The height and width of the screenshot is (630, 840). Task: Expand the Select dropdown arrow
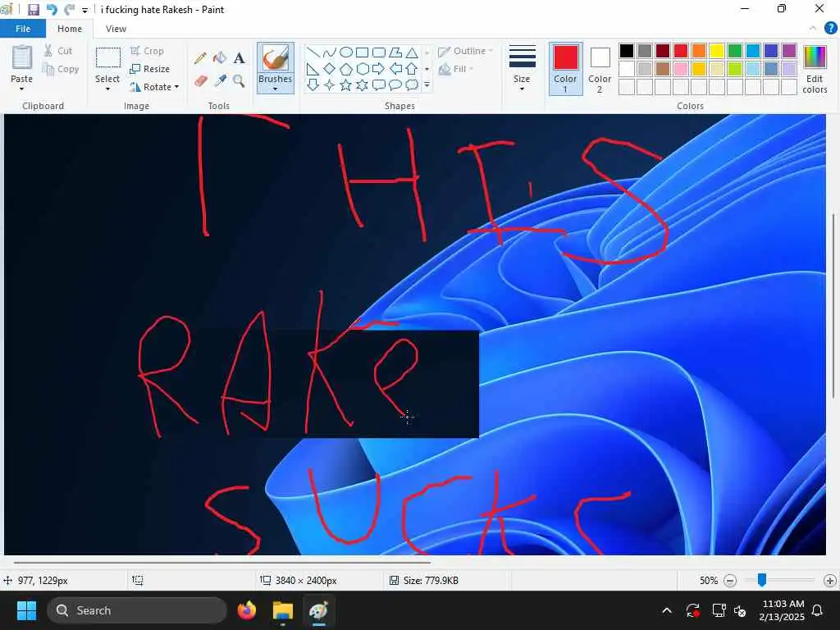(x=107, y=89)
